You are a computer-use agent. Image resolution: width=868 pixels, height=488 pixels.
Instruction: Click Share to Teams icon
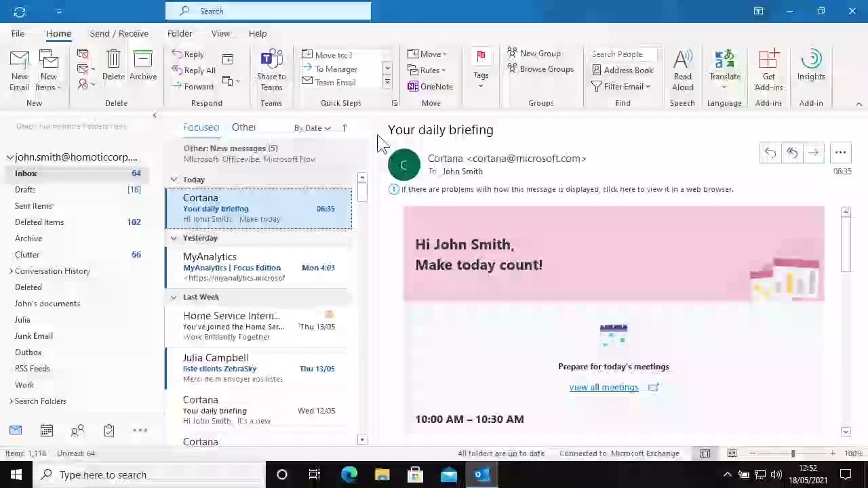271,70
